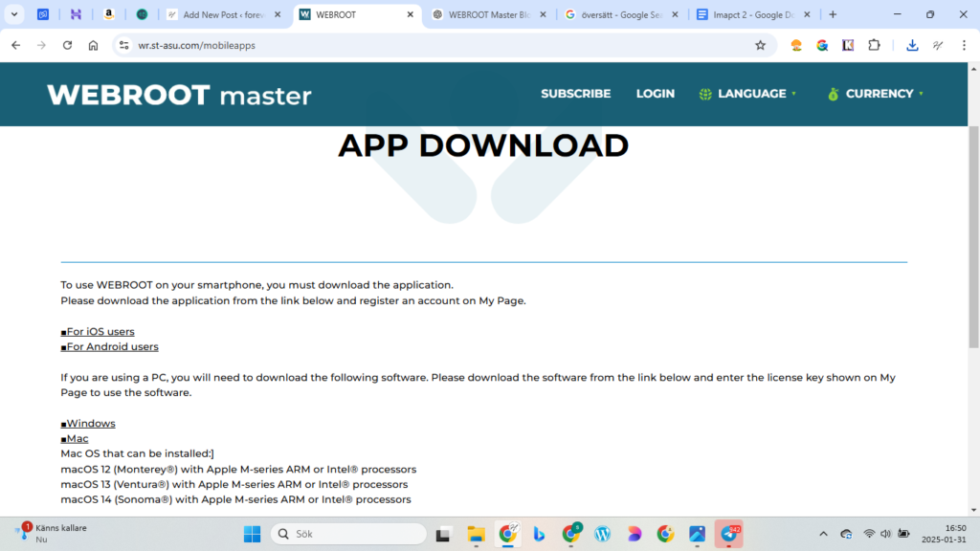The width and height of the screenshot is (980, 551).
Task: Click the money bag icon beside CURRENCY
Action: (x=833, y=95)
